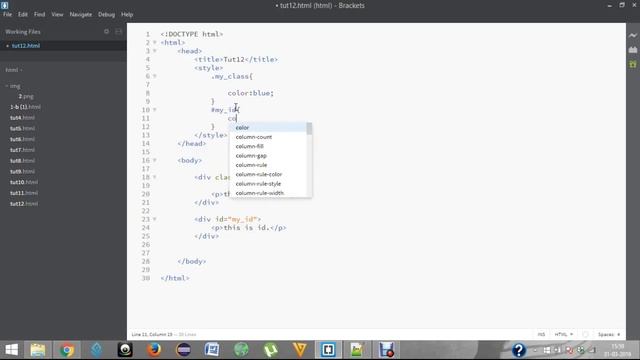The height and width of the screenshot is (360, 640).
Task: Open the html project folder dropdown
Action: click(x=13, y=70)
